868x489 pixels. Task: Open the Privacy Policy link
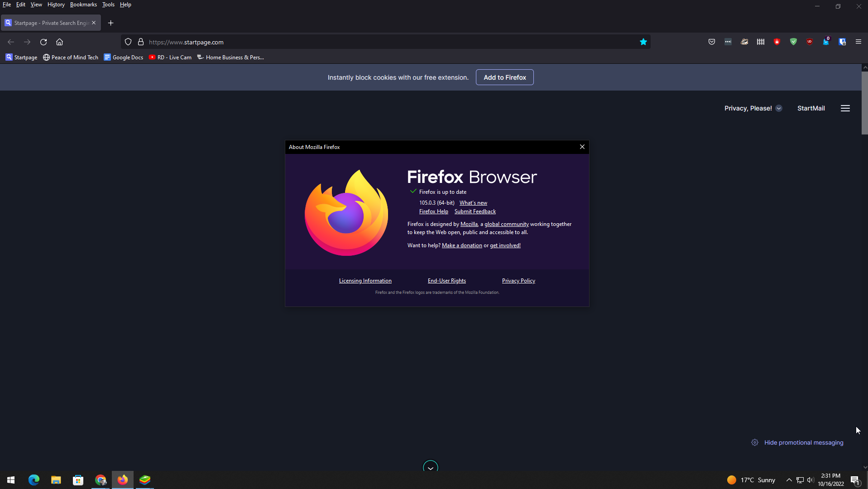pyautogui.click(x=518, y=281)
